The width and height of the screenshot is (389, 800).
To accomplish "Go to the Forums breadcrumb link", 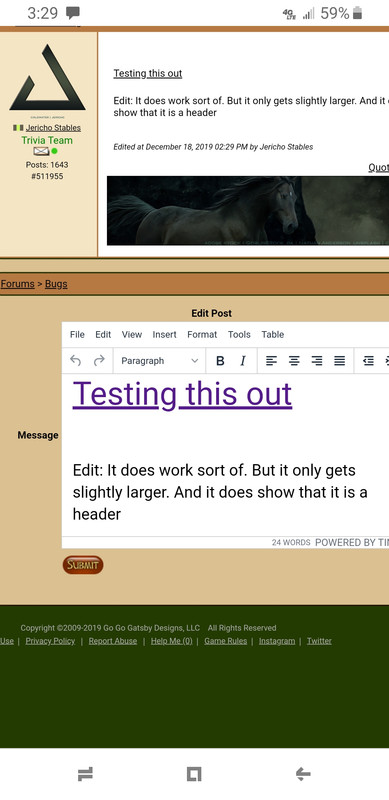I will (17, 284).
